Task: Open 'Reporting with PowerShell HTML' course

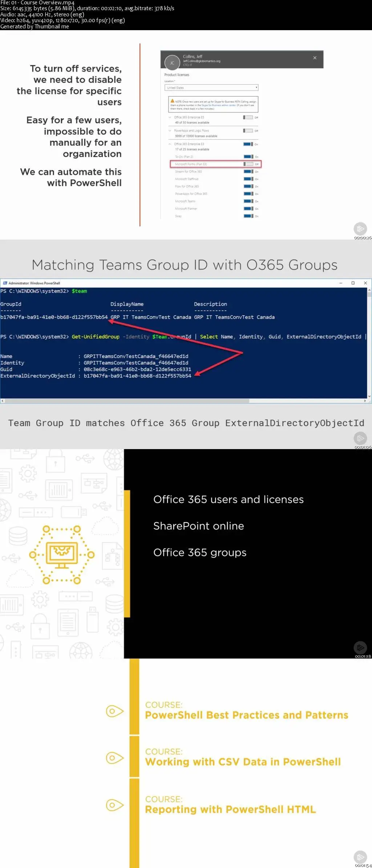Action: click(230, 809)
